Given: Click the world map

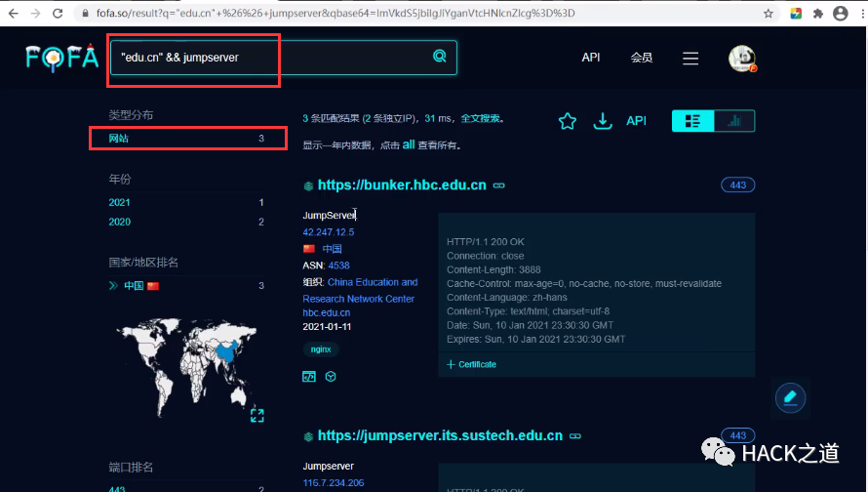Looking at the screenshot, I should [x=186, y=366].
